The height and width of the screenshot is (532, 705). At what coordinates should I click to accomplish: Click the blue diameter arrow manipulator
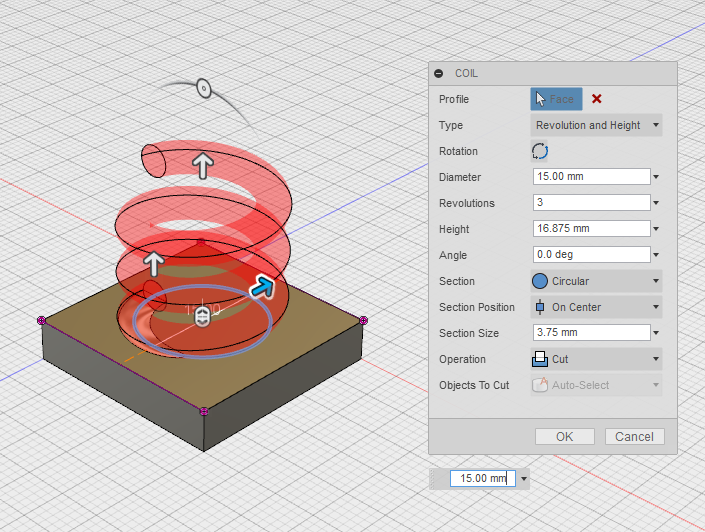point(263,287)
